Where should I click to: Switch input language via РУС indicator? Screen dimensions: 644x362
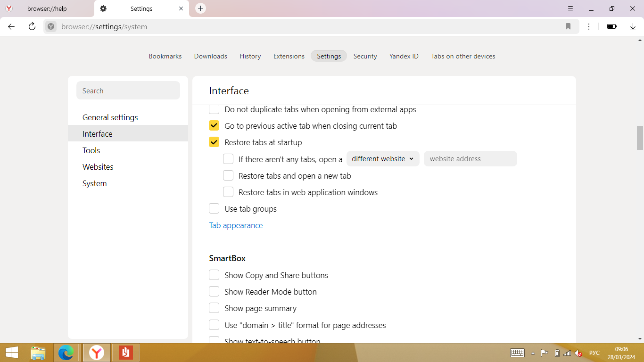pyautogui.click(x=594, y=353)
